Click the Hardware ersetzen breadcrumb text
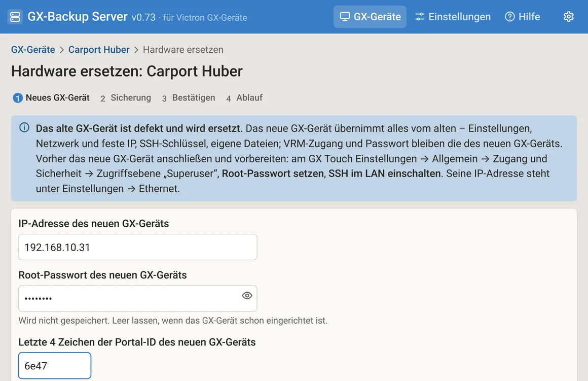Viewport: 588px width, 381px height. coord(183,50)
